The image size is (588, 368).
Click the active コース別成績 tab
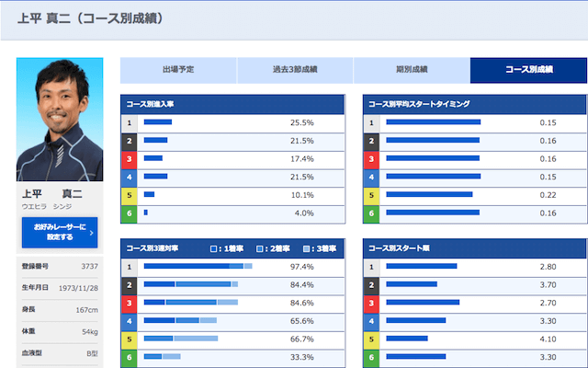[527, 70]
